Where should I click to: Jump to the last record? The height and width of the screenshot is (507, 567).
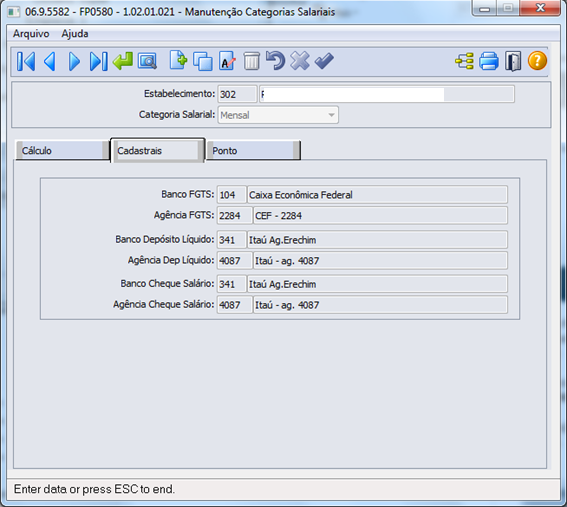click(98, 61)
